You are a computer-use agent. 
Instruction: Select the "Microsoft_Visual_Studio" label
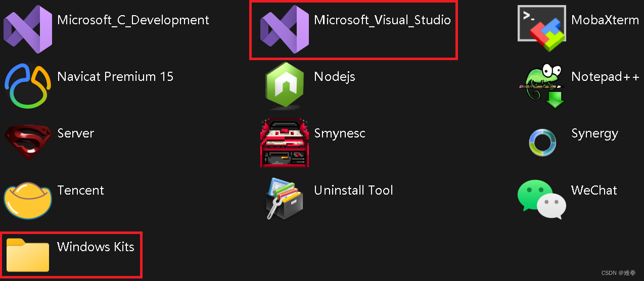pyautogui.click(x=382, y=20)
